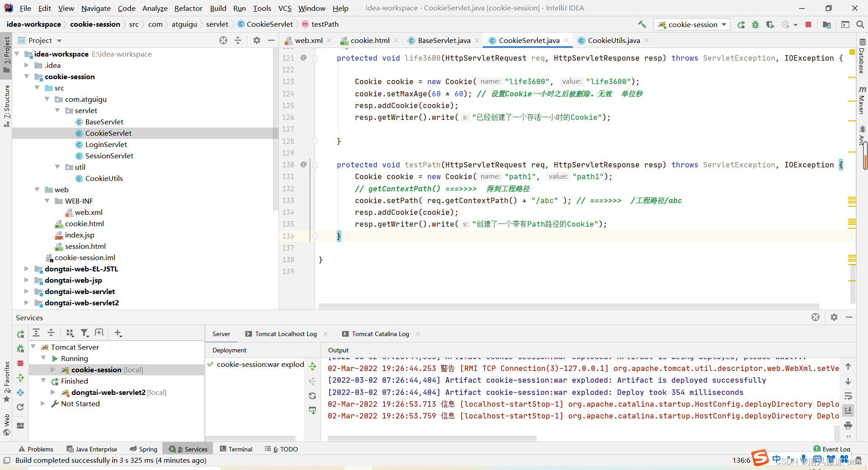Open the VCS menu
The height and width of the screenshot is (470, 868).
285,8
